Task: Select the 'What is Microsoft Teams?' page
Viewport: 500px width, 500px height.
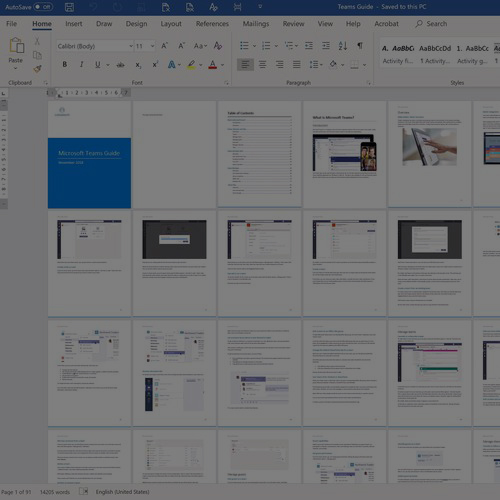Action: coord(345,154)
